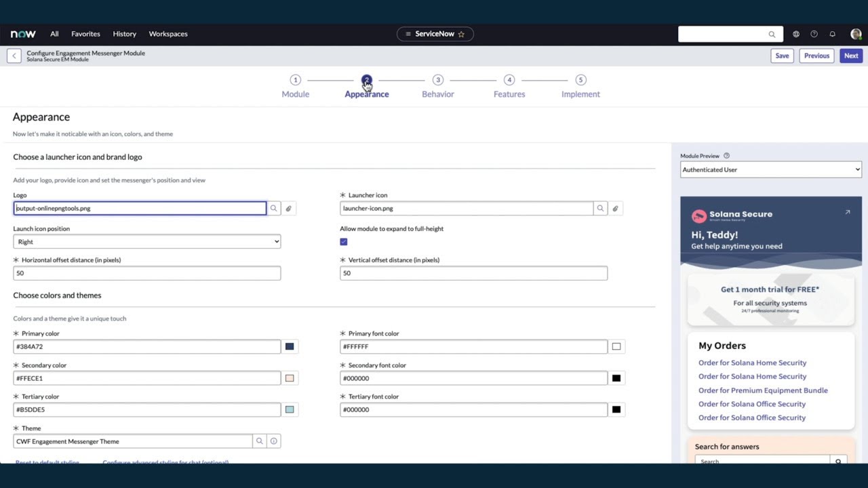The width and height of the screenshot is (868, 488).
Task: Open the Module Preview user dropdown
Action: (x=771, y=169)
